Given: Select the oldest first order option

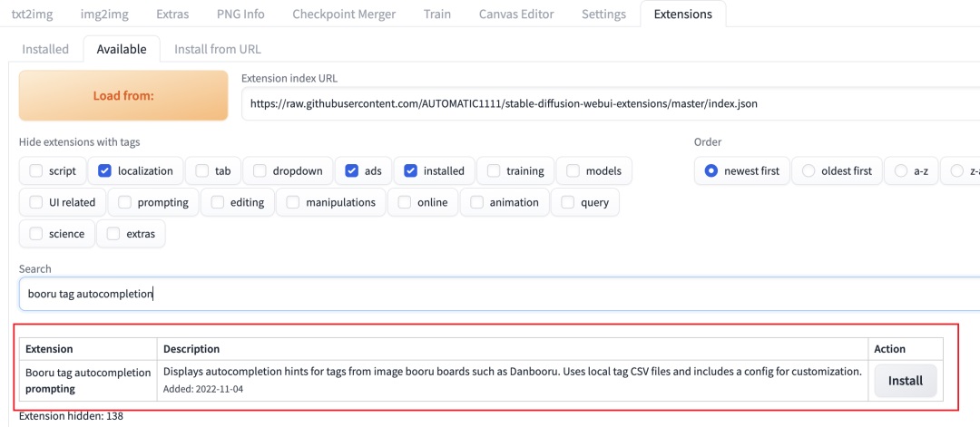Looking at the screenshot, I should pyautogui.click(x=808, y=170).
